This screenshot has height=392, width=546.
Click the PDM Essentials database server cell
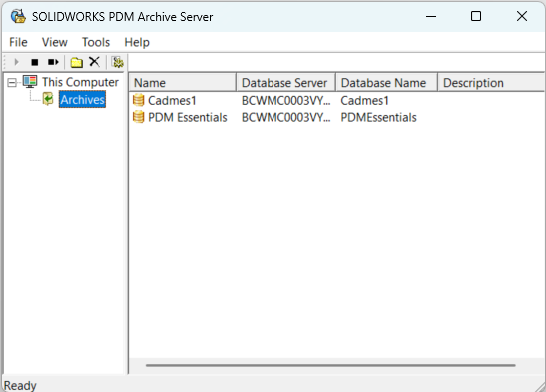point(285,117)
